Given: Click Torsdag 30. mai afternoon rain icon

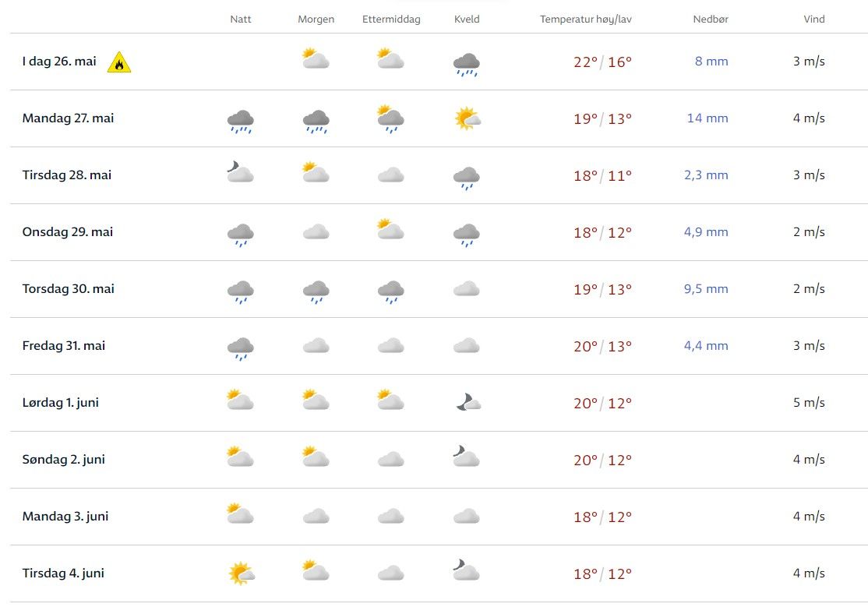Looking at the screenshot, I should pos(390,290).
